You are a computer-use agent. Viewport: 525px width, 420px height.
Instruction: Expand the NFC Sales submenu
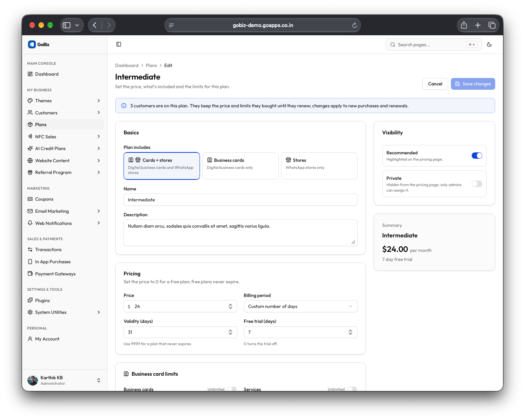[x=99, y=137]
